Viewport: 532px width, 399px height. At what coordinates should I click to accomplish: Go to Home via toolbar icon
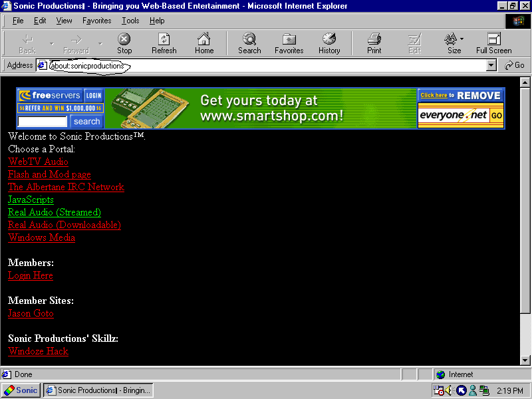pos(204,43)
